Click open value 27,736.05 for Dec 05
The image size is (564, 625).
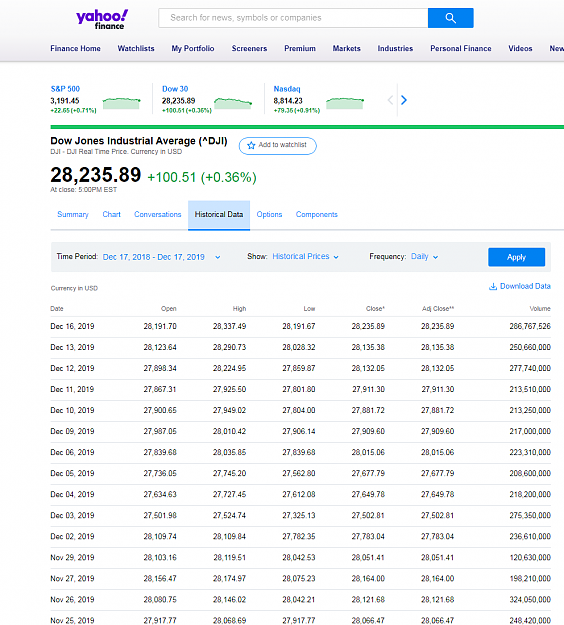(x=160, y=474)
